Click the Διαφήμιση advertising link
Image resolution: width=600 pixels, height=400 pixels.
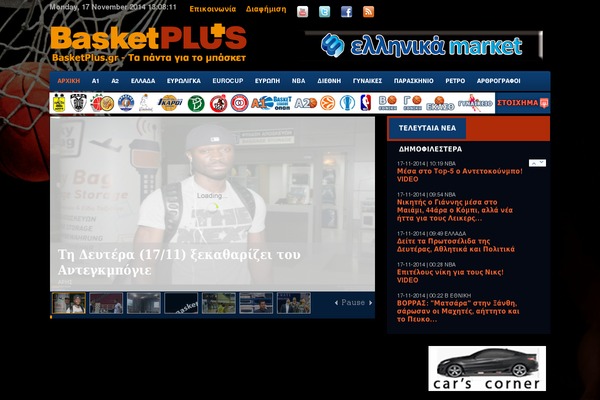click(266, 9)
